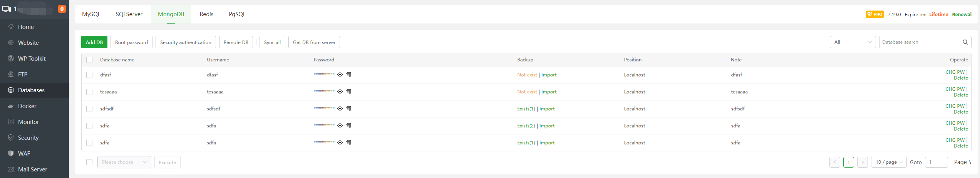
Task: Click the database search magnifier icon
Action: point(965,42)
